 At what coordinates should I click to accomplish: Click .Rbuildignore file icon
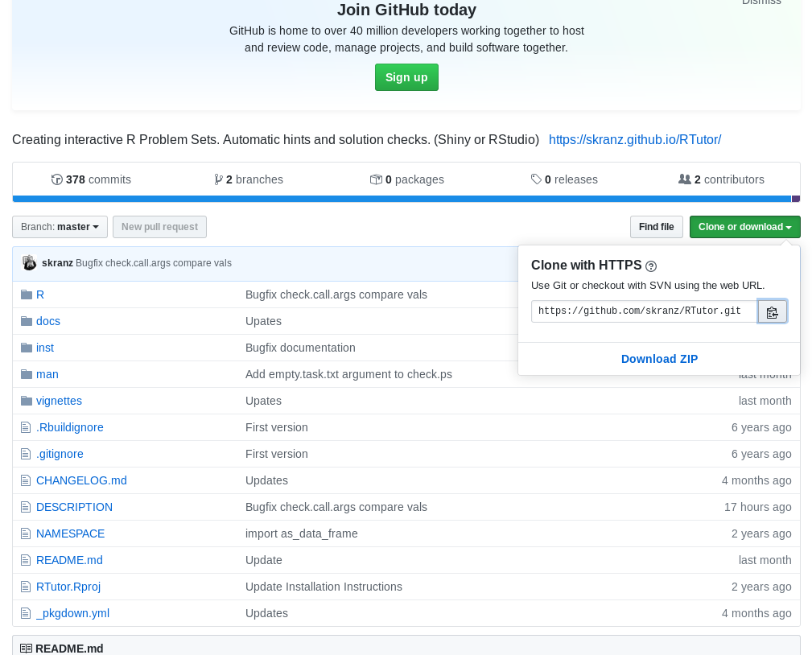pyautogui.click(x=26, y=427)
